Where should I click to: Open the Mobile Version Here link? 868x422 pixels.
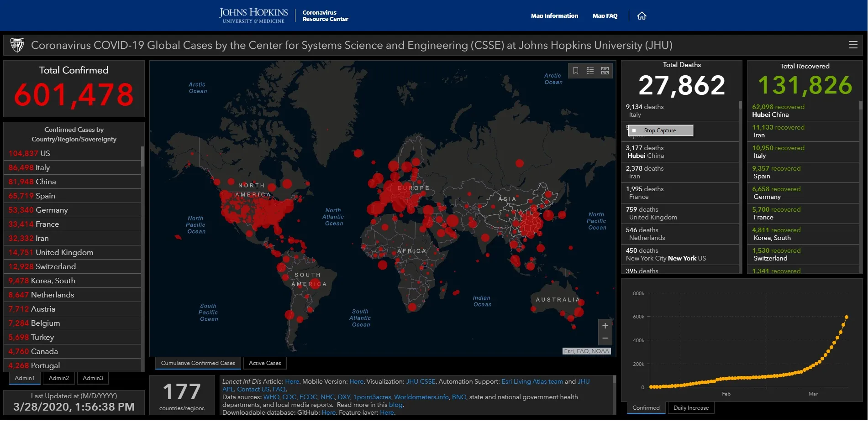(356, 381)
